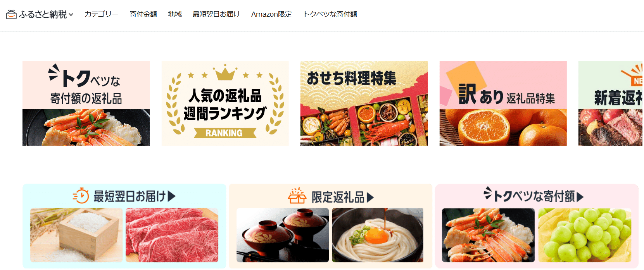The image size is (644, 270).
Task: Open the 寄付金額 menu item
Action: coord(143,14)
